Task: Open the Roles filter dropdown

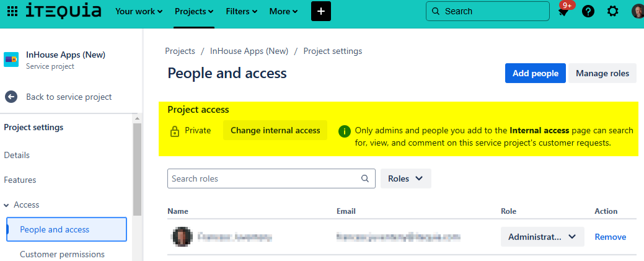Action: [406, 179]
